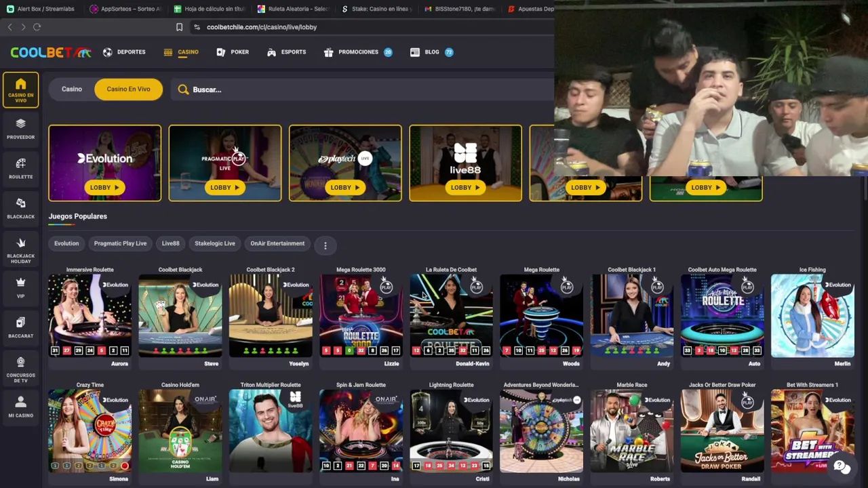Open Deportes section
Viewport: 868px width, 488px height.
[124, 52]
